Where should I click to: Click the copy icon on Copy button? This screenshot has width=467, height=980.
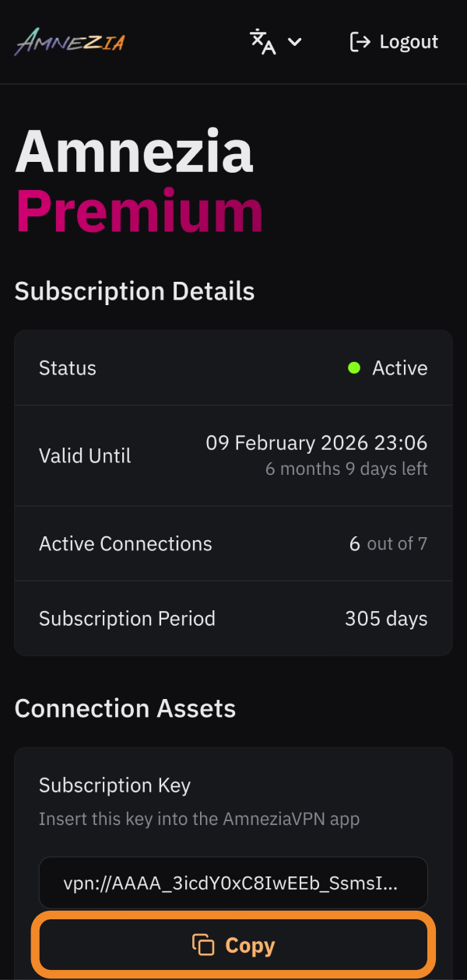[x=203, y=945]
